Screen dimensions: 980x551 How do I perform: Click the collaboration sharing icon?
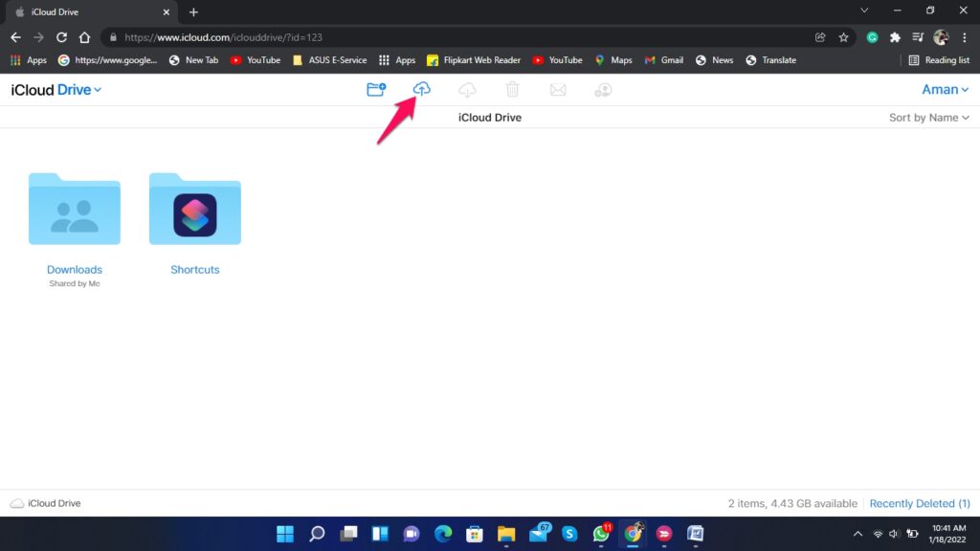tap(604, 89)
